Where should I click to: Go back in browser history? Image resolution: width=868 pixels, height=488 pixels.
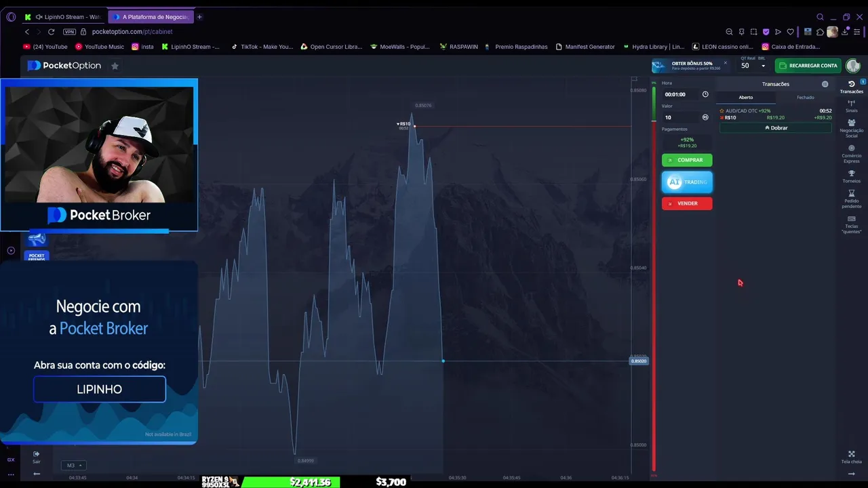point(27,32)
